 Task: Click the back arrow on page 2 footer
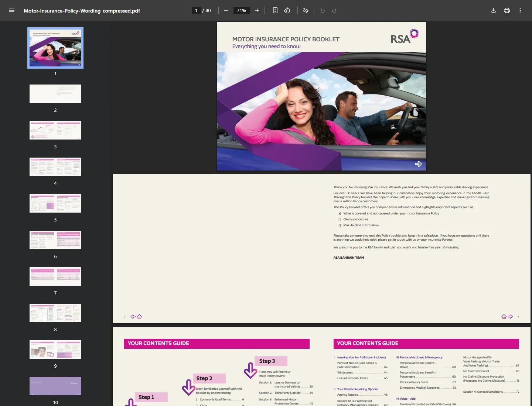(x=133, y=317)
